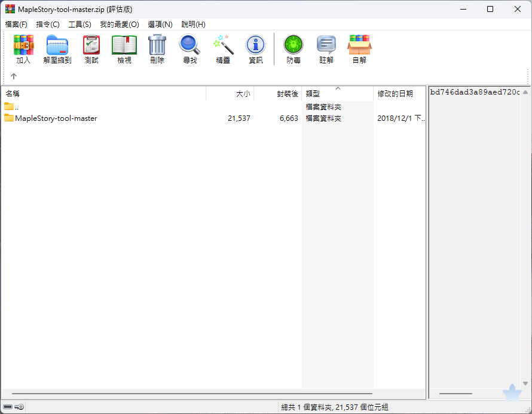The width and height of the screenshot is (532, 414).
Task: Click status bar total 總共 1 個資料夾
Action: 335,407
